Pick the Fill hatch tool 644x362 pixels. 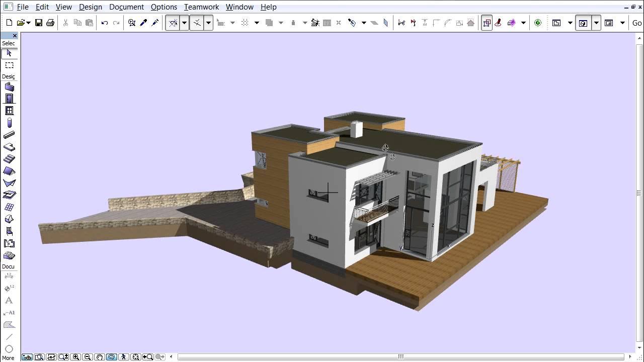9,325
